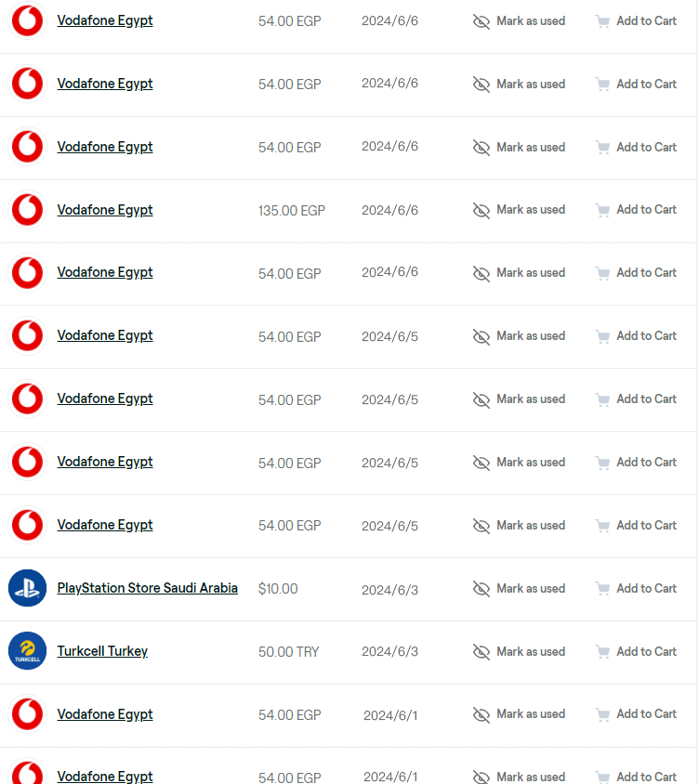Mark PlayStation Store Saudi Arabia as used
Image resolution: width=699 pixels, height=784 pixels.
(x=519, y=589)
